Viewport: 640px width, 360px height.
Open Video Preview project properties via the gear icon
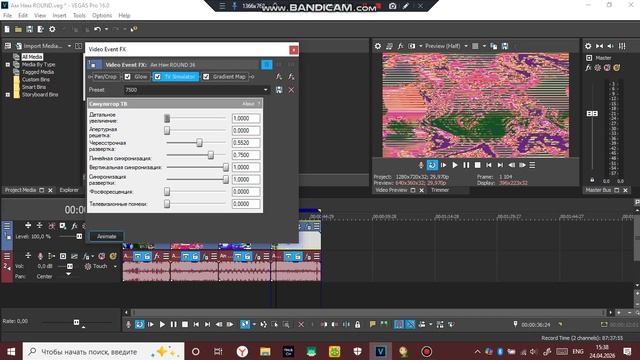point(378,46)
